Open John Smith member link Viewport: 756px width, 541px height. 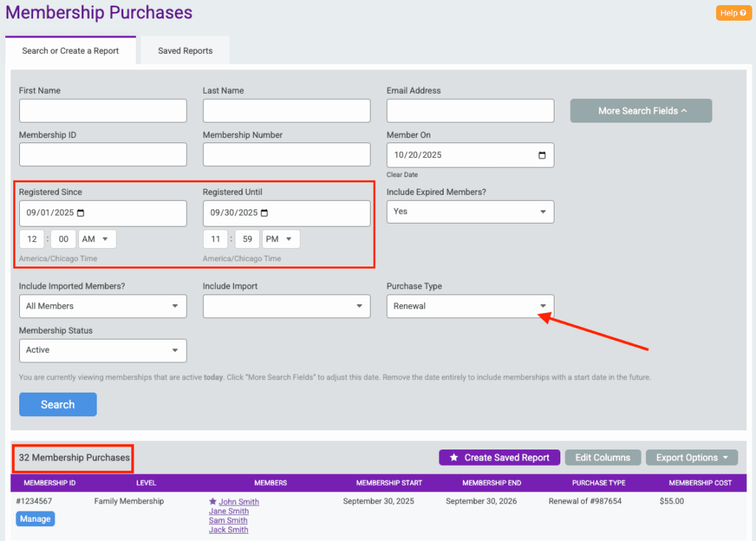click(238, 502)
